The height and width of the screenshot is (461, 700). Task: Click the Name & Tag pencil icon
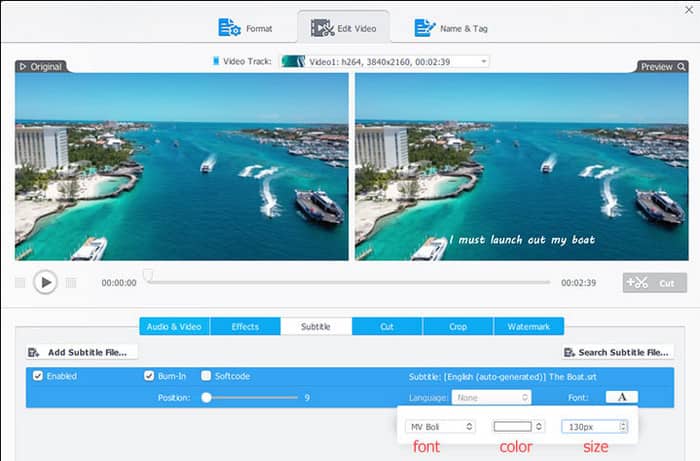pos(425,28)
